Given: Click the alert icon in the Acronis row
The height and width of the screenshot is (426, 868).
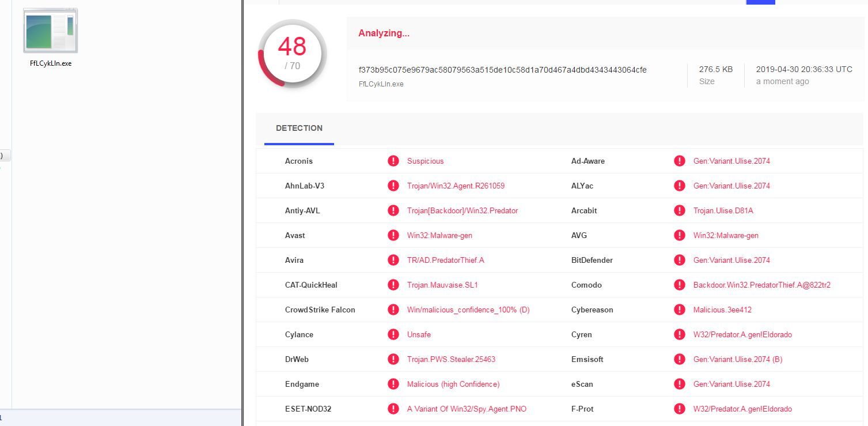Looking at the screenshot, I should (x=393, y=161).
